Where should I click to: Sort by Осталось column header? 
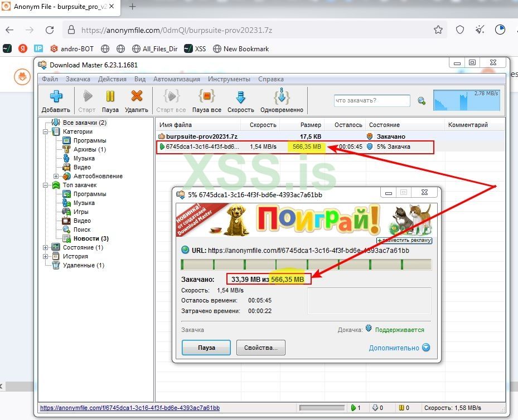[x=345, y=125]
